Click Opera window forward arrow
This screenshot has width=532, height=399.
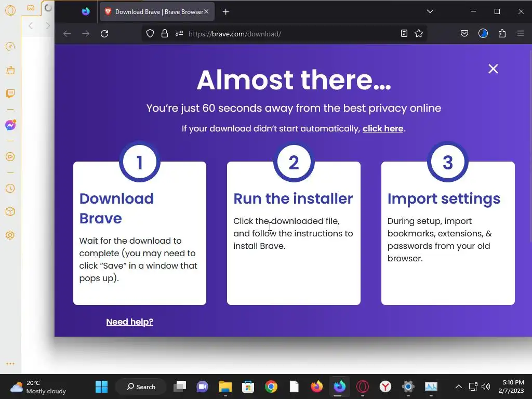(x=47, y=26)
